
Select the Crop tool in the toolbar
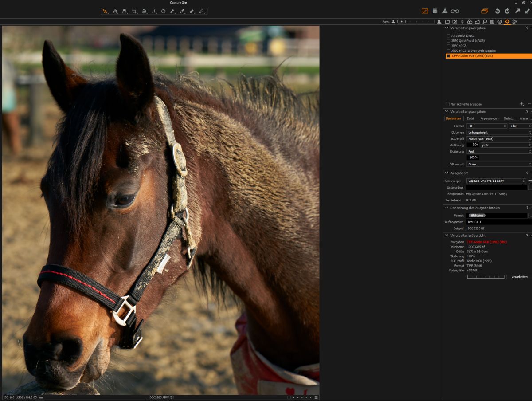[x=134, y=11]
